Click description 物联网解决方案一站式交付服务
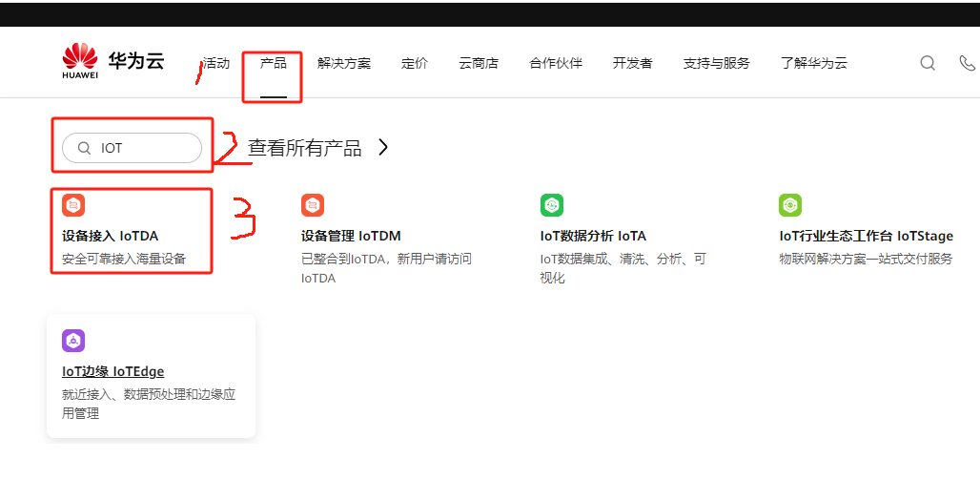The image size is (980, 480). point(866,259)
